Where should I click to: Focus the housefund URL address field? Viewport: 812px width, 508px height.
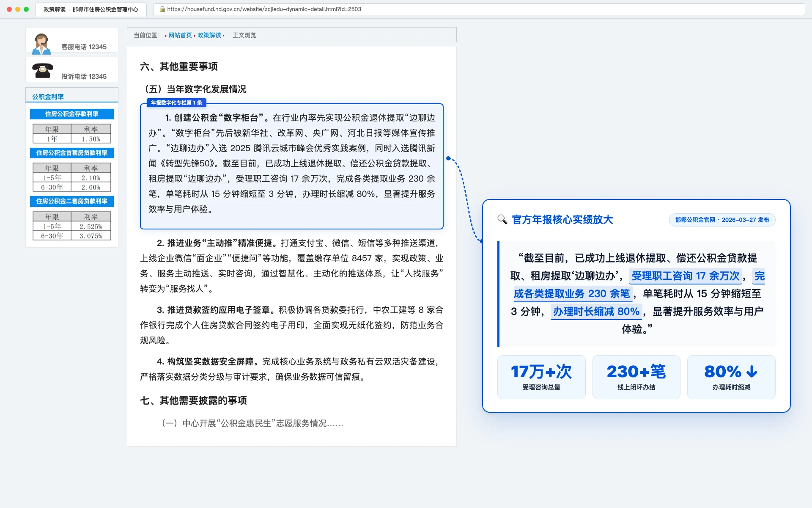click(x=479, y=9)
